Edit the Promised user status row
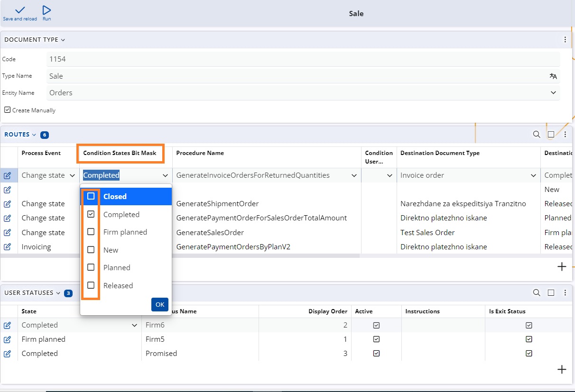575x392 pixels. [8, 354]
